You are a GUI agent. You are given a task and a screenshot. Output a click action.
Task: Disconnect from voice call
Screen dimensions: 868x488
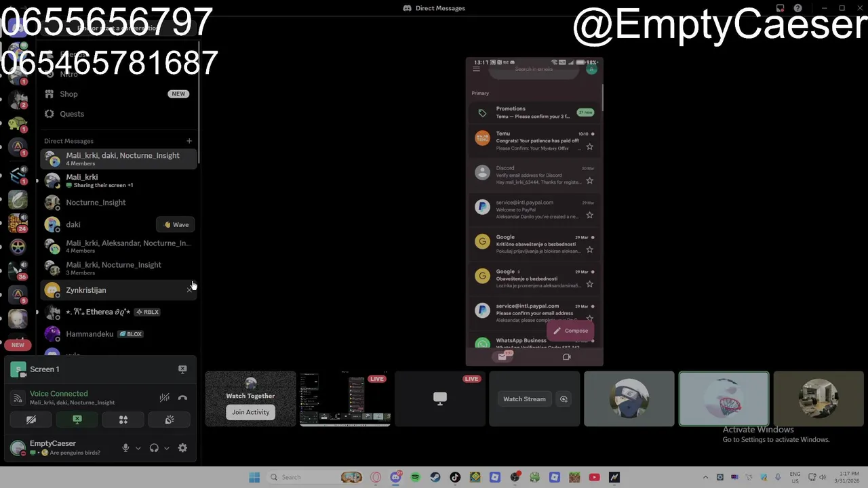coord(182,398)
